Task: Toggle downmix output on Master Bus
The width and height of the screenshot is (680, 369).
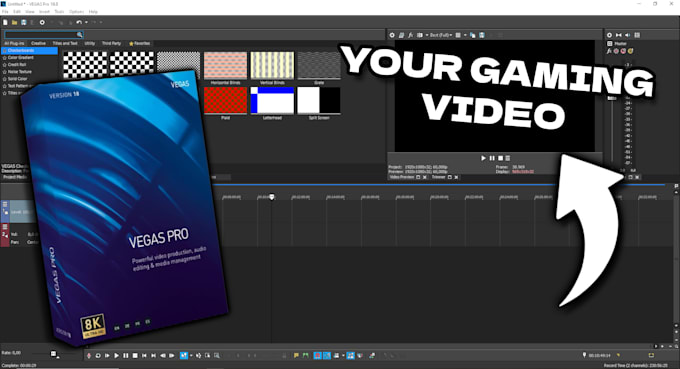Action: tap(618, 35)
